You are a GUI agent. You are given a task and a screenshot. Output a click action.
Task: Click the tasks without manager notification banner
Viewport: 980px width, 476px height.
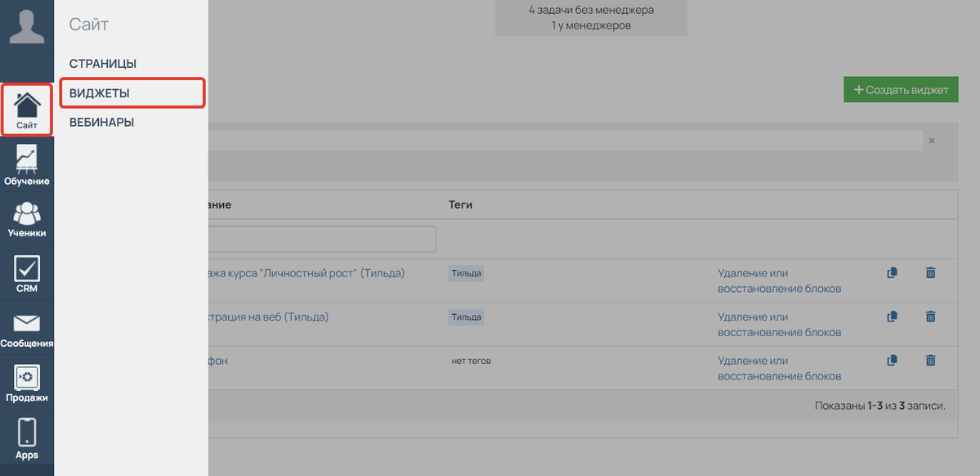(591, 18)
